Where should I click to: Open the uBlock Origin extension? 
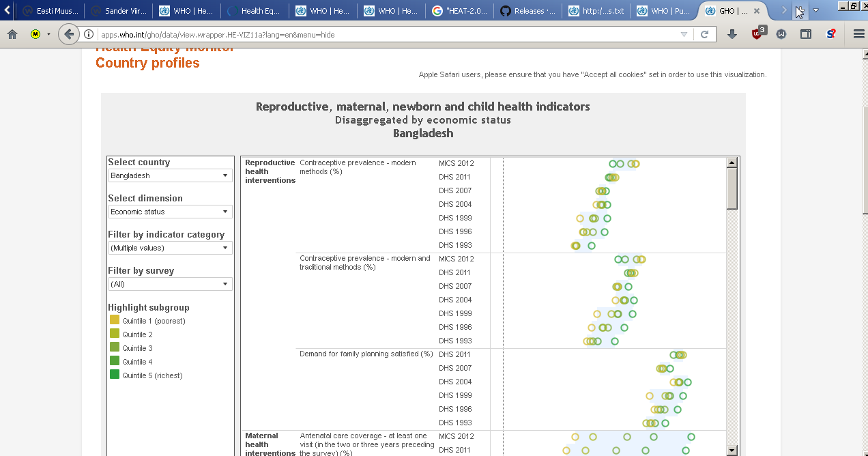757,33
